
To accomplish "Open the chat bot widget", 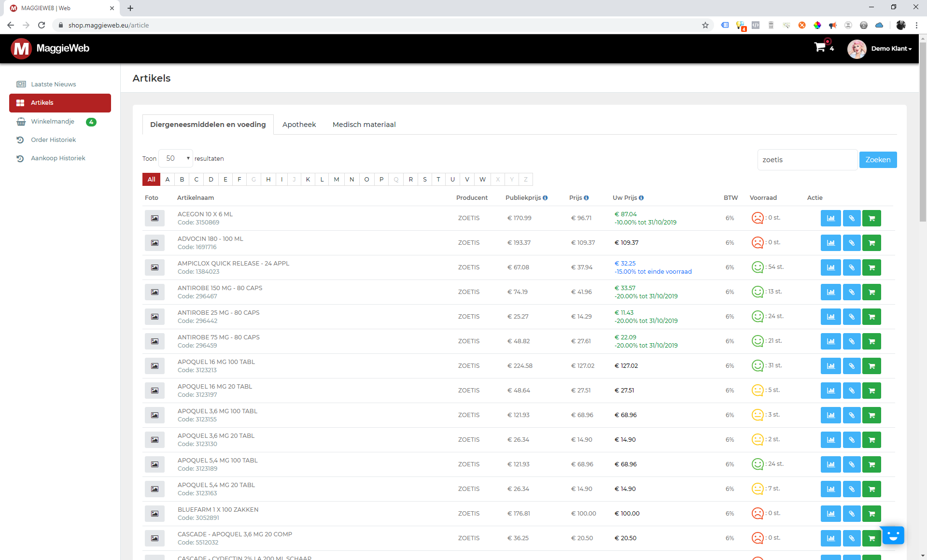I will coord(893,535).
